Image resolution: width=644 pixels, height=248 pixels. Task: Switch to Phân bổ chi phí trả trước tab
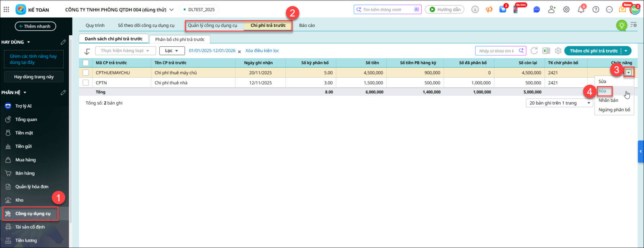tap(180, 39)
